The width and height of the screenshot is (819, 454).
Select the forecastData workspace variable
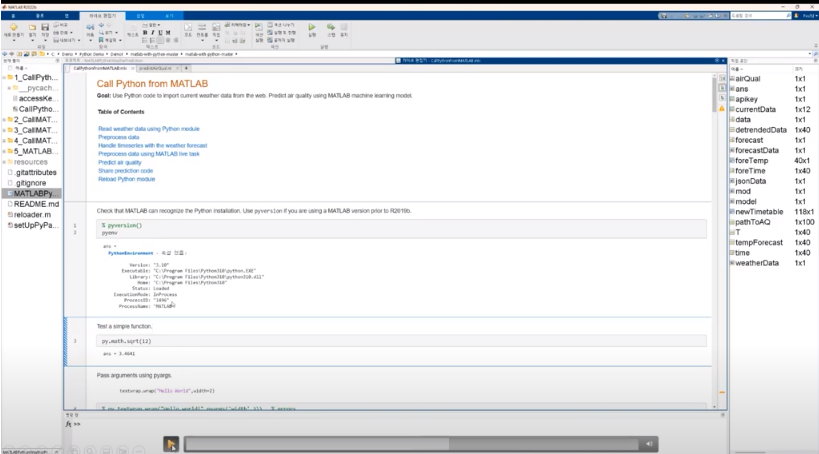click(757, 150)
